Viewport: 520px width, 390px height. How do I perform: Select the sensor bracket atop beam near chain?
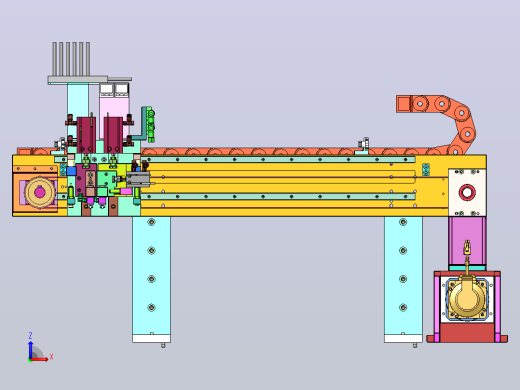363,146
